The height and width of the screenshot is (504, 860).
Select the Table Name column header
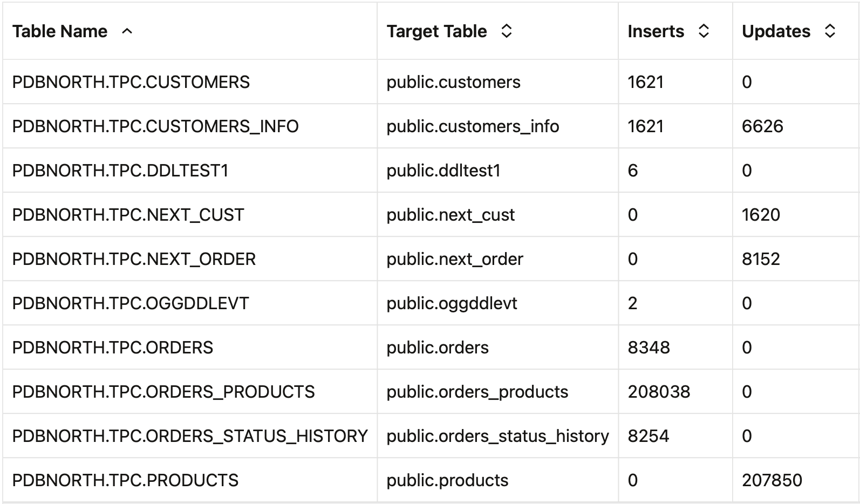click(x=60, y=31)
